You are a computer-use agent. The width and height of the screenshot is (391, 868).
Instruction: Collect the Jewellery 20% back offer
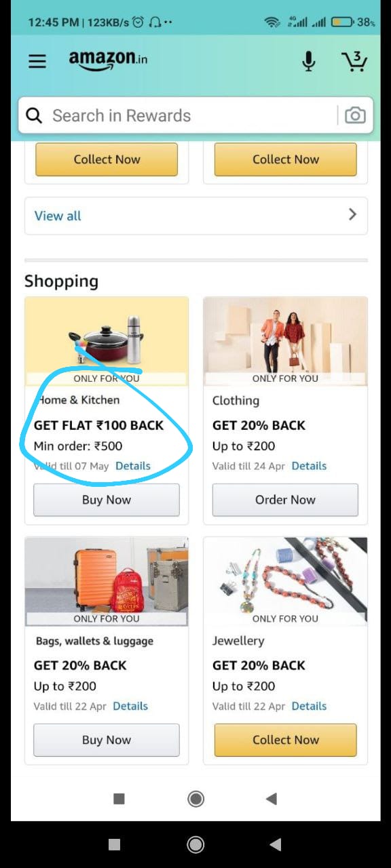tap(285, 740)
